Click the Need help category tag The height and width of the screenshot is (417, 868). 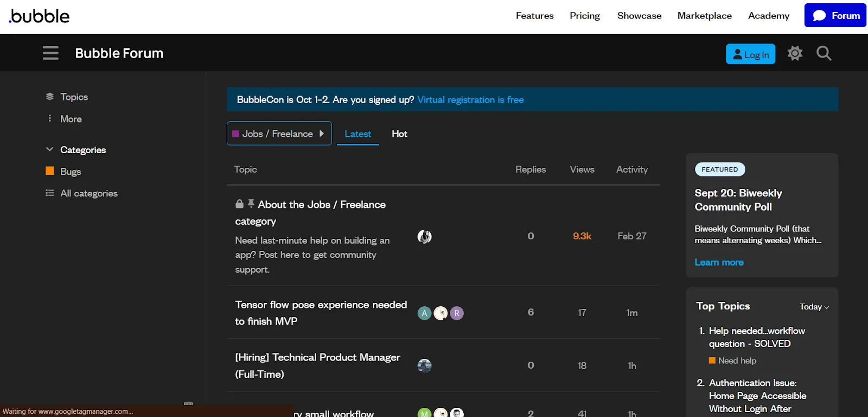tap(737, 361)
